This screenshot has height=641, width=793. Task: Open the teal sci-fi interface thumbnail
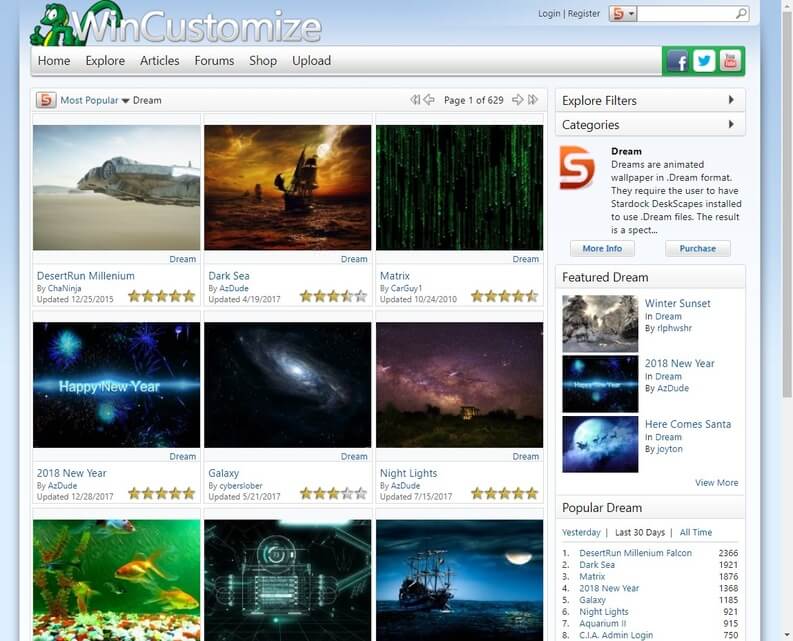pos(288,580)
